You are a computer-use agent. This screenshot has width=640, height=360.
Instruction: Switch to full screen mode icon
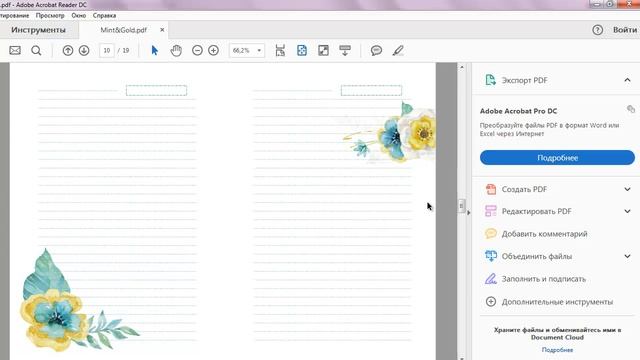click(x=323, y=50)
